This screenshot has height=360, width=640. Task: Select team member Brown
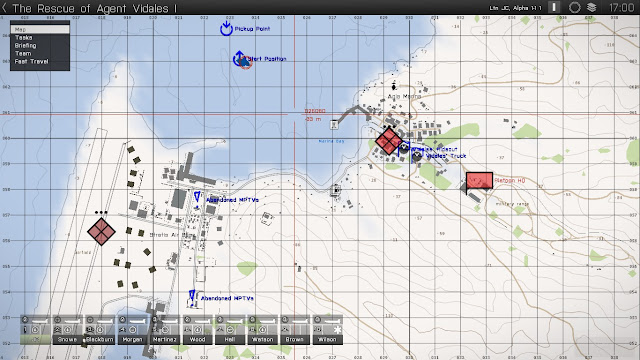click(295, 330)
